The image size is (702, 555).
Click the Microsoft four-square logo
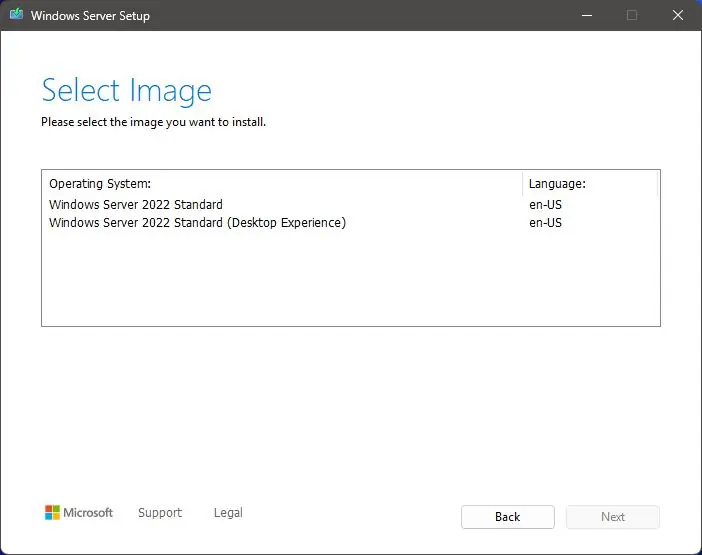tap(53, 513)
